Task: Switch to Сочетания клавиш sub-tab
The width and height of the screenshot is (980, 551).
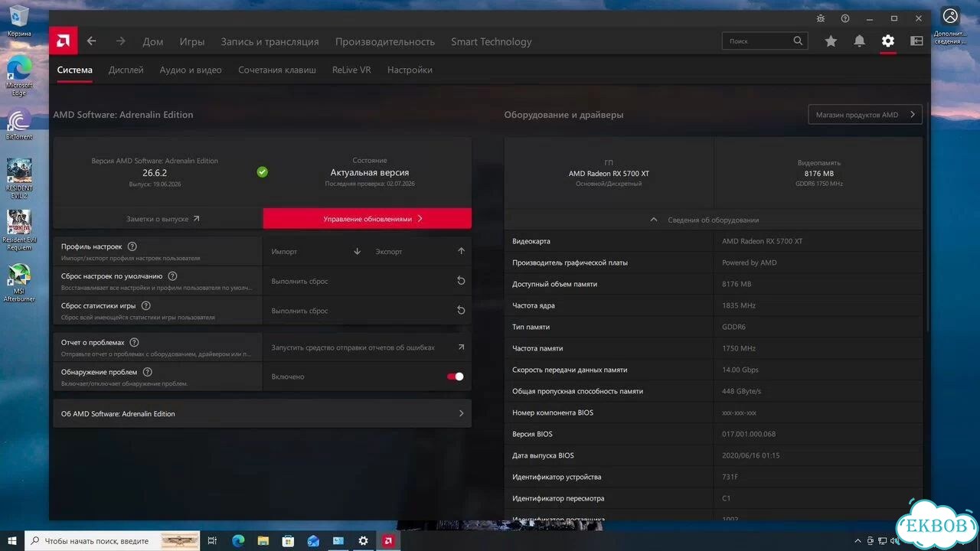Action: [277, 70]
